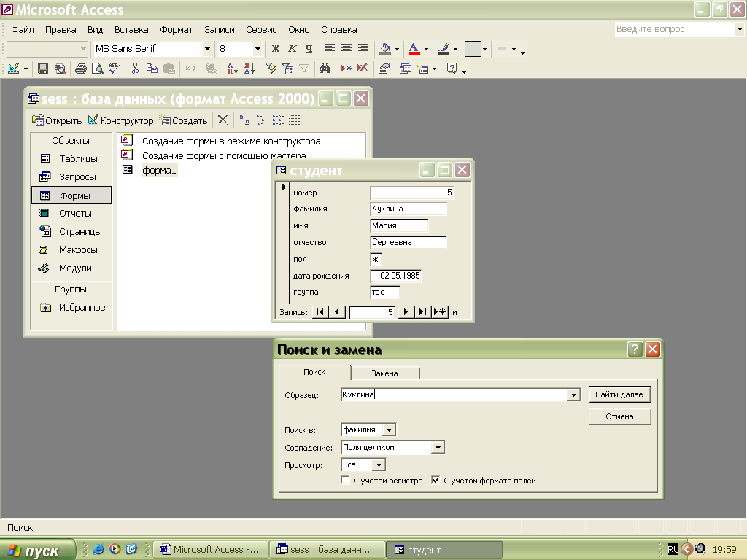Select Таблицы in Objects pane

(71, 158)
